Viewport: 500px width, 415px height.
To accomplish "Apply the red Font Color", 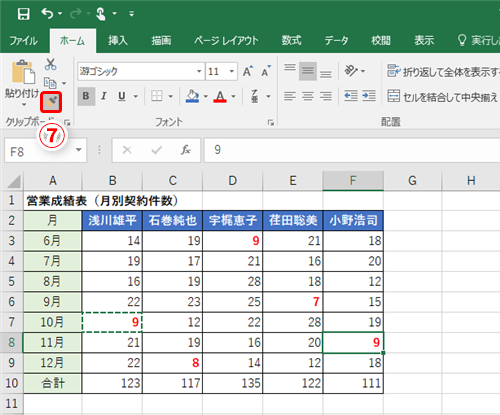I will point(220,96).
